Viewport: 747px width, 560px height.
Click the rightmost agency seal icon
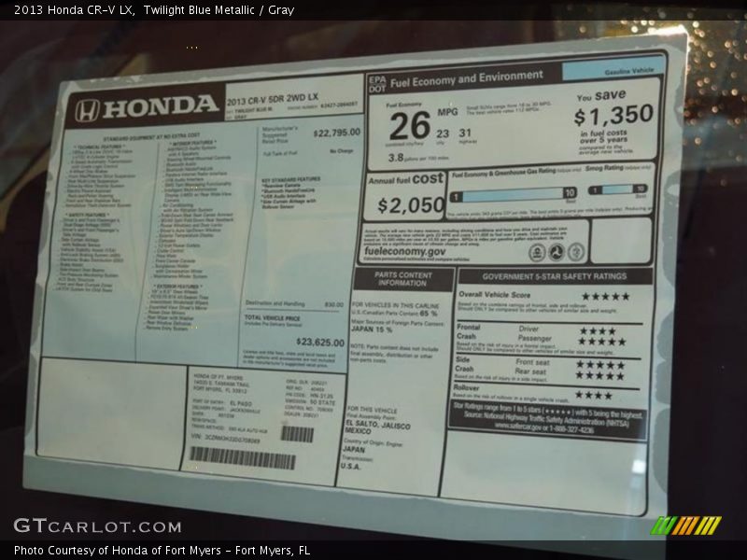575,252
